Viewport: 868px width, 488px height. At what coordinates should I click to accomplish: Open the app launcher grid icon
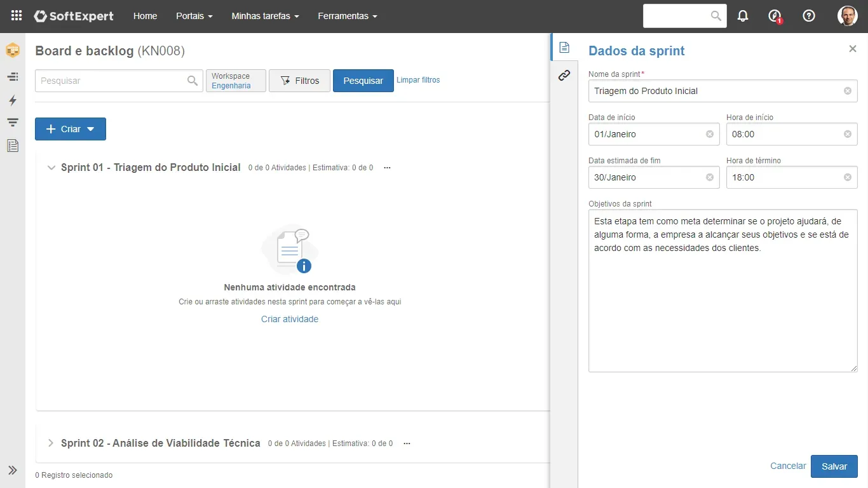(x=17, y=16)
